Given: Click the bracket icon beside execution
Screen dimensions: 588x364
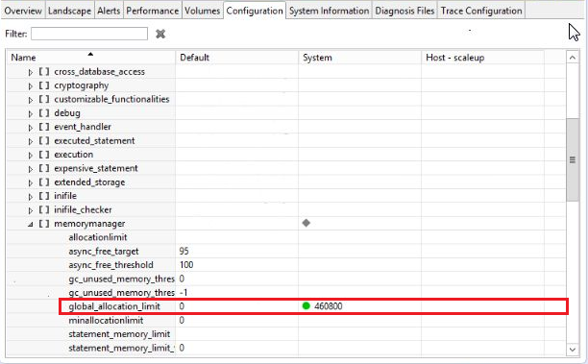Looking at the screenshot, I should (x=44, y=155).
